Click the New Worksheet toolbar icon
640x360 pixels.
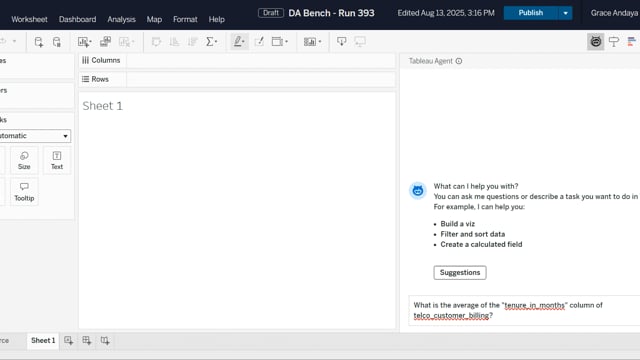click(83, 42)
